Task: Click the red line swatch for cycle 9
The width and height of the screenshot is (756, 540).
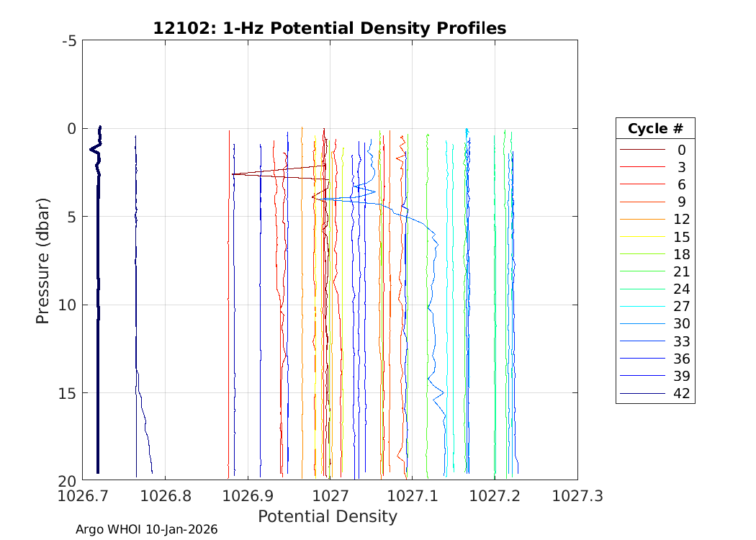Action: point(643,202)
